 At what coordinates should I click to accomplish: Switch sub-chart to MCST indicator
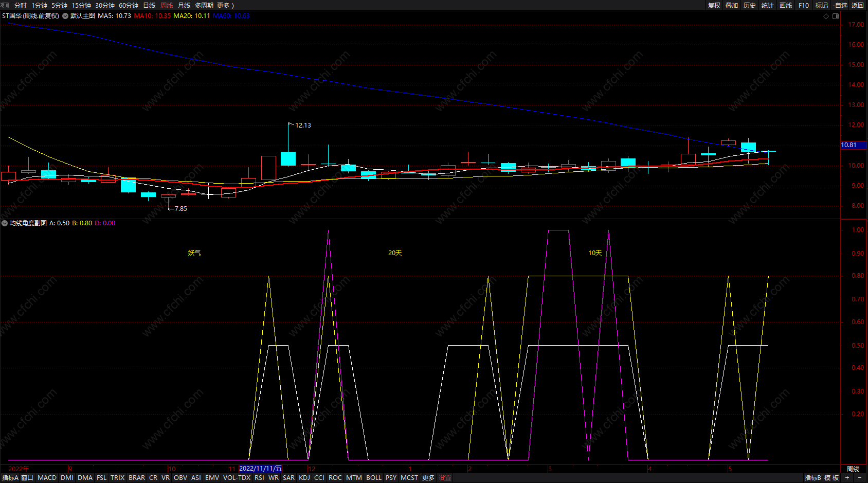coord(409,478)
